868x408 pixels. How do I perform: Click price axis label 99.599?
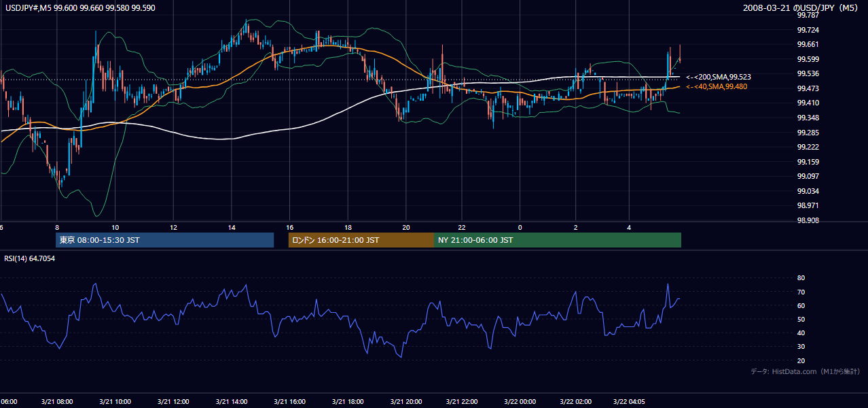click(809, 59)
